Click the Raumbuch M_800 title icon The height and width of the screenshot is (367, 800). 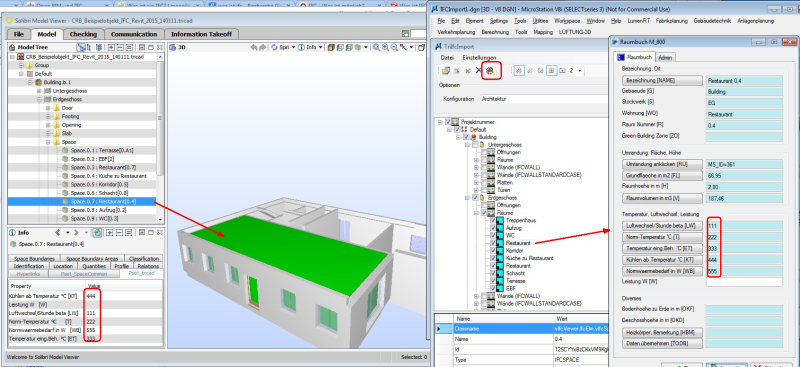coord(614,41)
